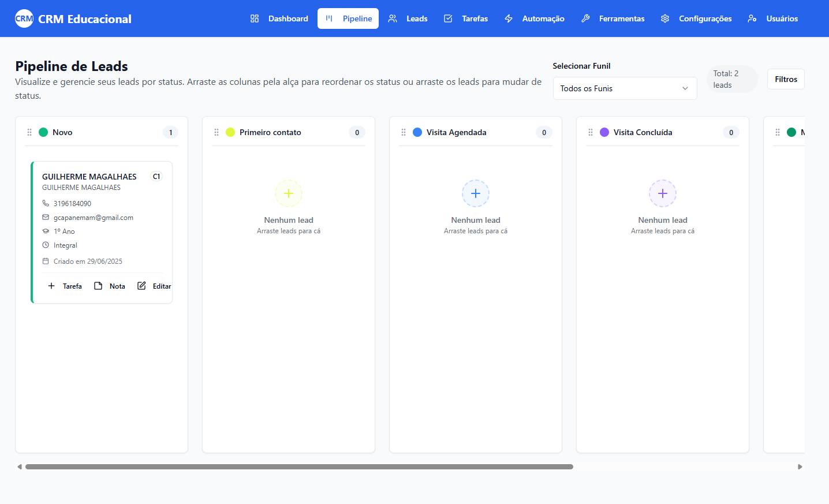Click the green Novo status dot
The width and height of the screenshot is (829, 504).
(x=43, y=132)
